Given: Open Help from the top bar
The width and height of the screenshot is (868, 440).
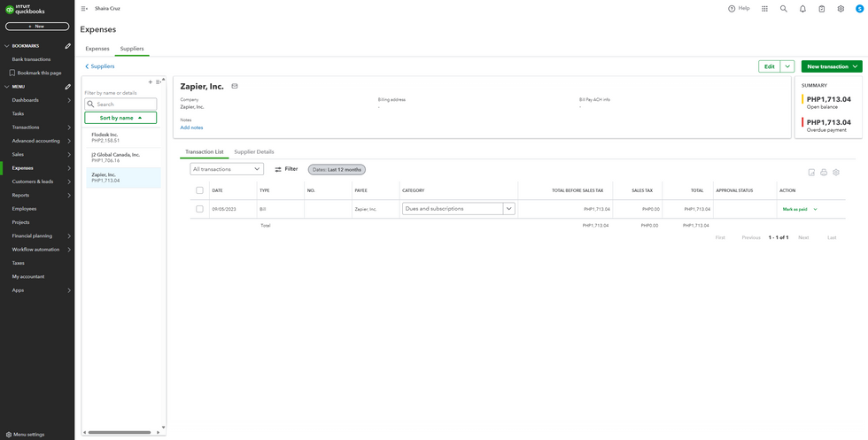Looking at the screenshot, I should pyautogui.click(x=739, y=9).
